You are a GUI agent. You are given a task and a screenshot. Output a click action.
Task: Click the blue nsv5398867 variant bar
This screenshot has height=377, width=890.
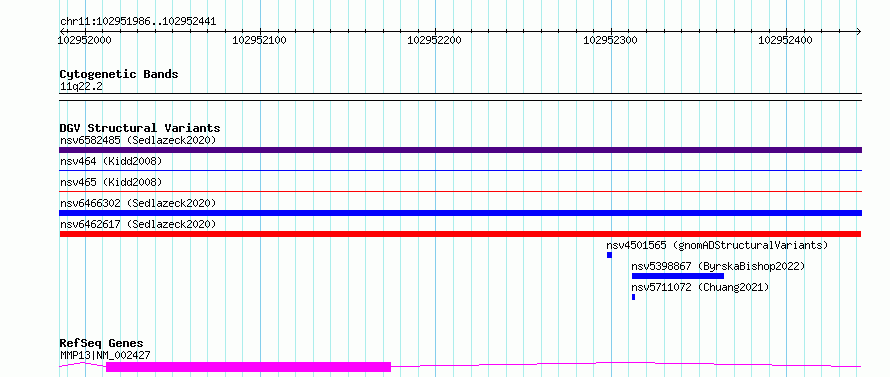click(678, 276)
